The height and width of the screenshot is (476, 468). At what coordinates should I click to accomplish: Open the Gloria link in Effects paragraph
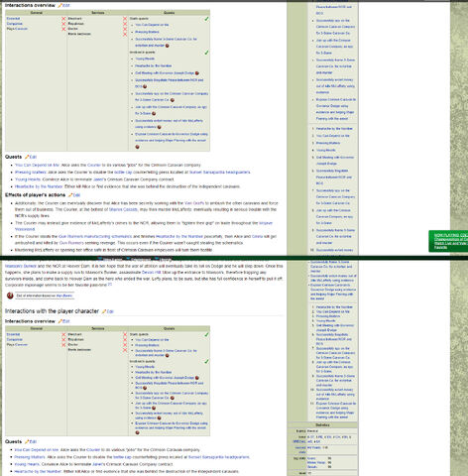point(257,237)
